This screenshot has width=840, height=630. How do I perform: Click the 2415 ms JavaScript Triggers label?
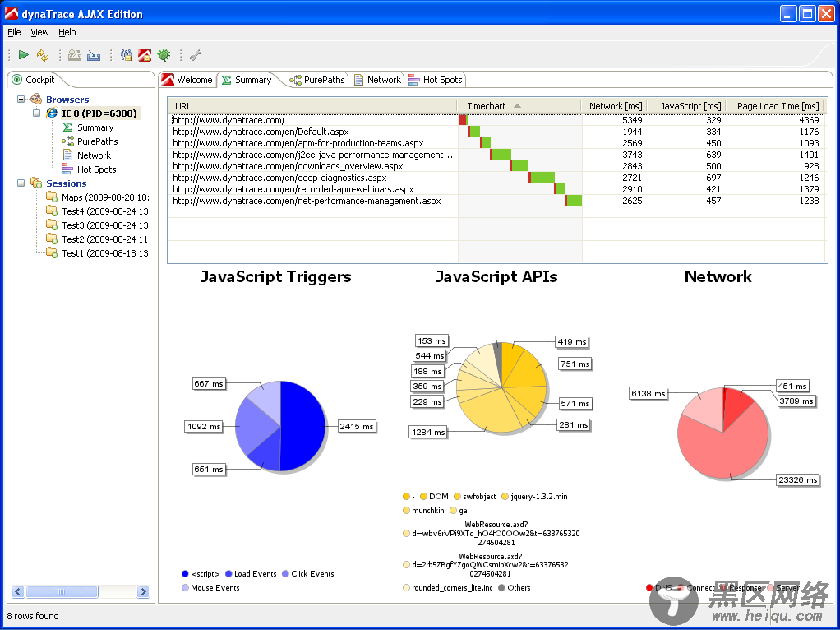click(x=357, y=427)
